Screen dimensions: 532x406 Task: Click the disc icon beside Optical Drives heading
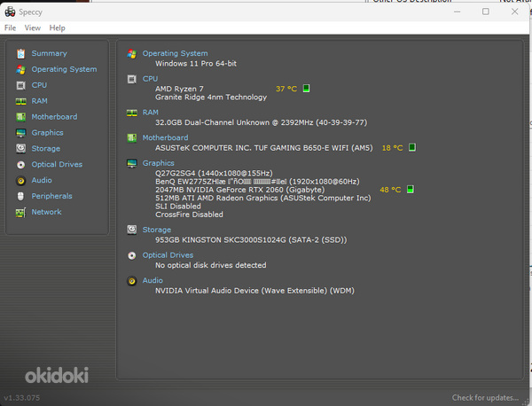coord(131,255)
